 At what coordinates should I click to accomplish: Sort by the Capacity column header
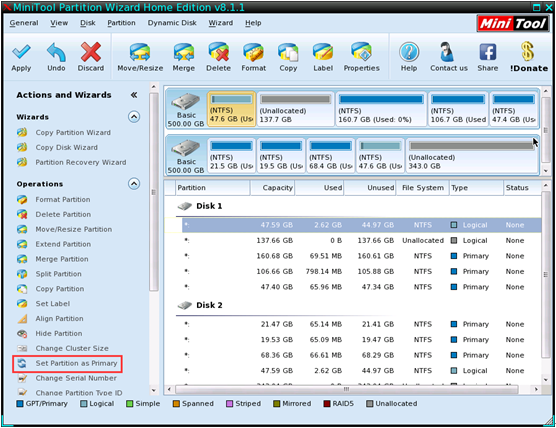coord(272,188)
